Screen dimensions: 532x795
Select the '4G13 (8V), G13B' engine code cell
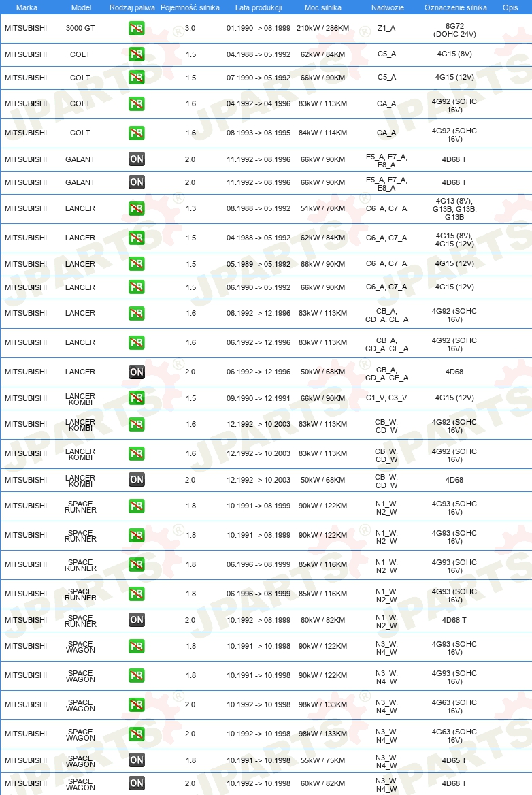click(x=454, y=209)
